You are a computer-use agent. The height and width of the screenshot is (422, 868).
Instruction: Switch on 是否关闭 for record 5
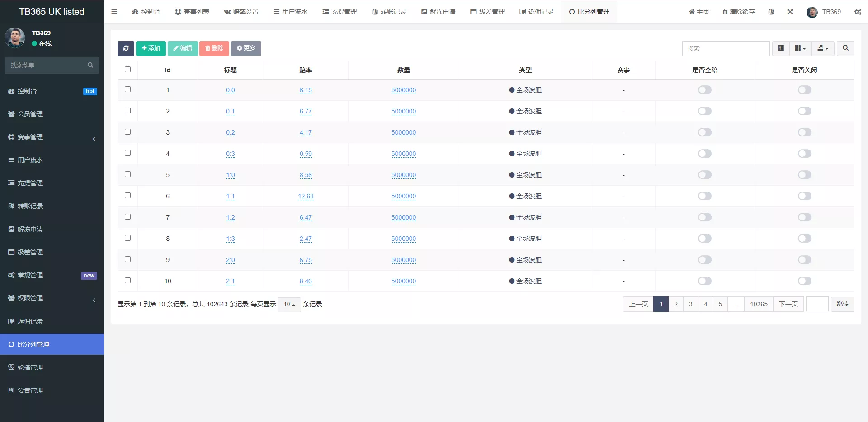click(804, 175)
